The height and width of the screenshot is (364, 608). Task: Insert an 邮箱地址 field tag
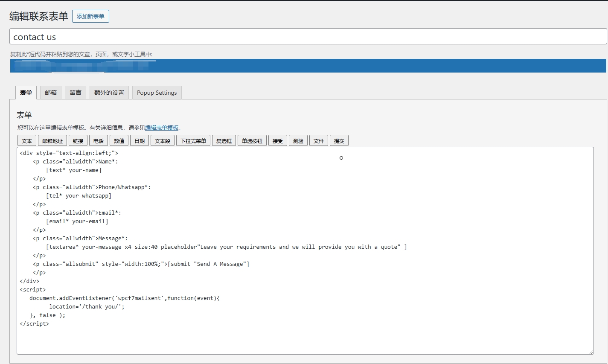click(x=52, y=141)
